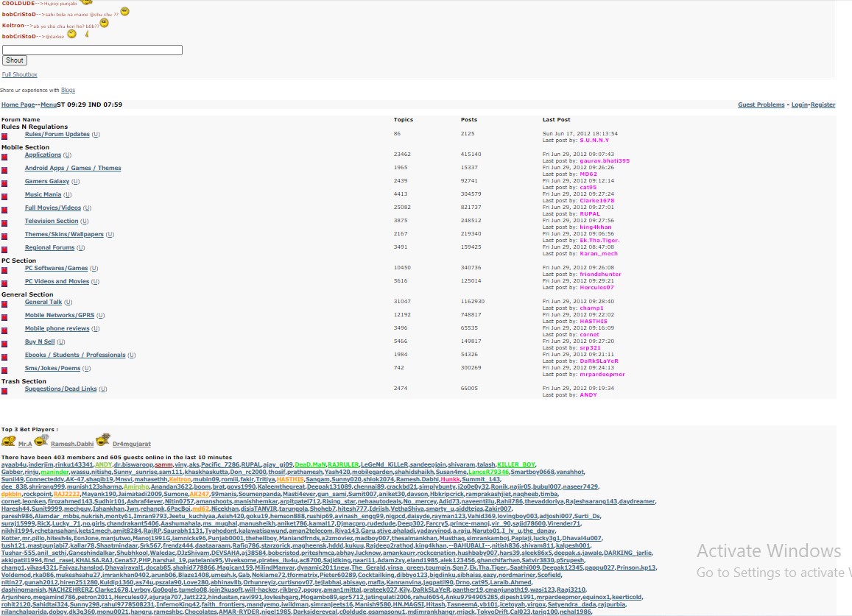Open the Blogs link

(x=68, y=91)
